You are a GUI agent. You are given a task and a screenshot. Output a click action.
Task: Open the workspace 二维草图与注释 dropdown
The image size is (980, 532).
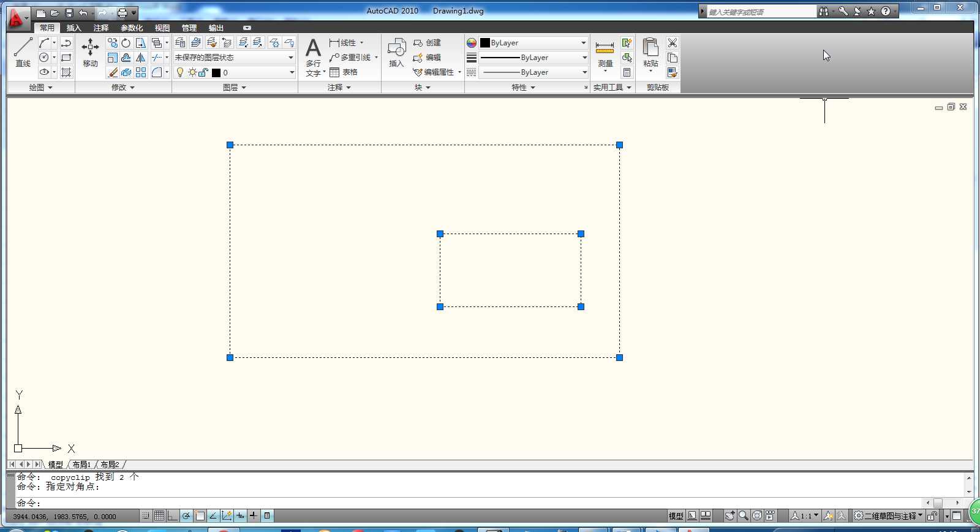coord(888,516)
